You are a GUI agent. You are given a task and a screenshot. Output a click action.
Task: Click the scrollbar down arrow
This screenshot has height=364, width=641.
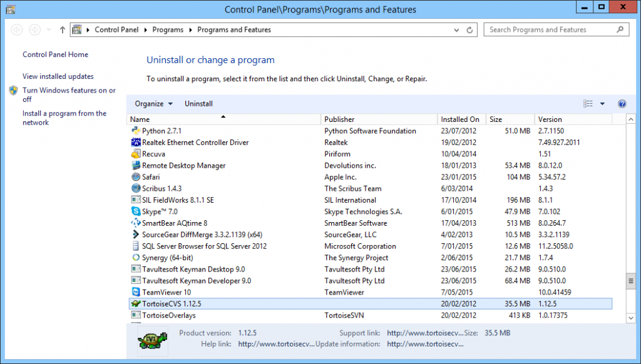click(x=631, y=318)
